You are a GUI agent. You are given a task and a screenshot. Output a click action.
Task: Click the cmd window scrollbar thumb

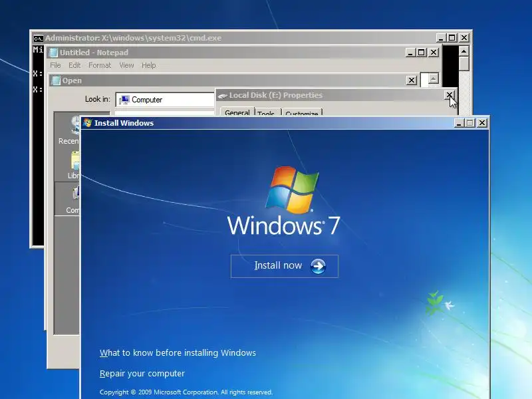tap(464, 63)
